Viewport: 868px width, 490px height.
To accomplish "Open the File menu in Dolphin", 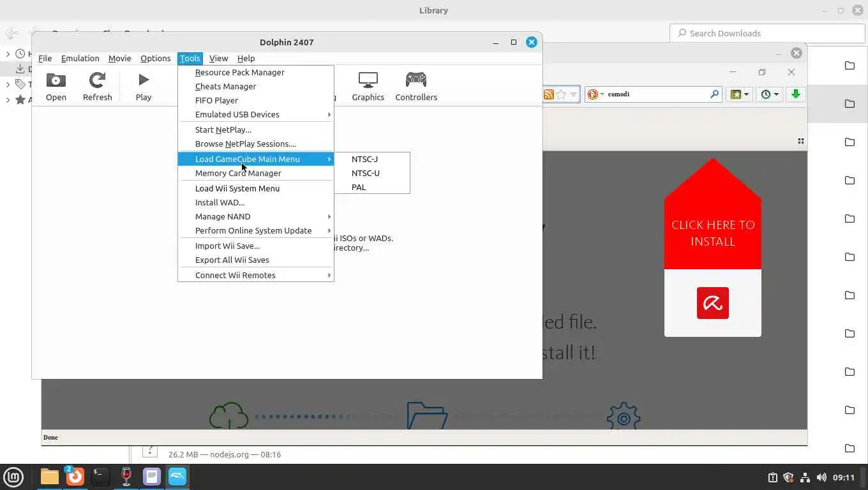I will (45, 58).
